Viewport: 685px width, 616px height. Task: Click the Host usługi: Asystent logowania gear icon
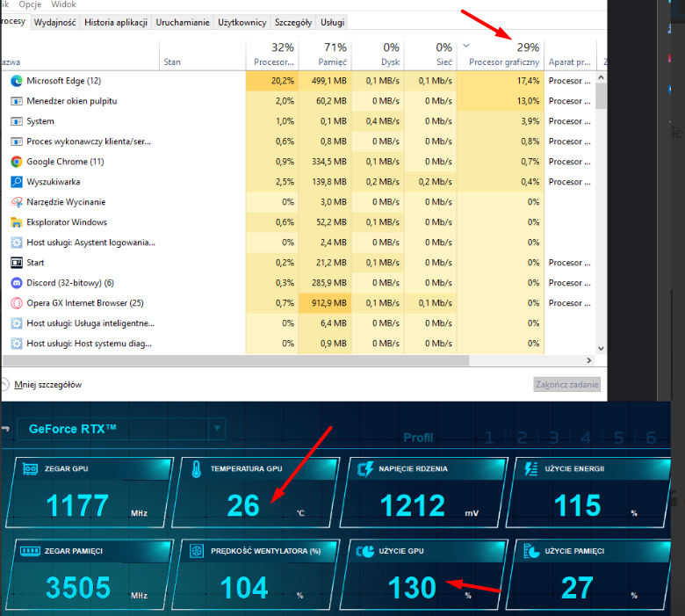[17, 243]
